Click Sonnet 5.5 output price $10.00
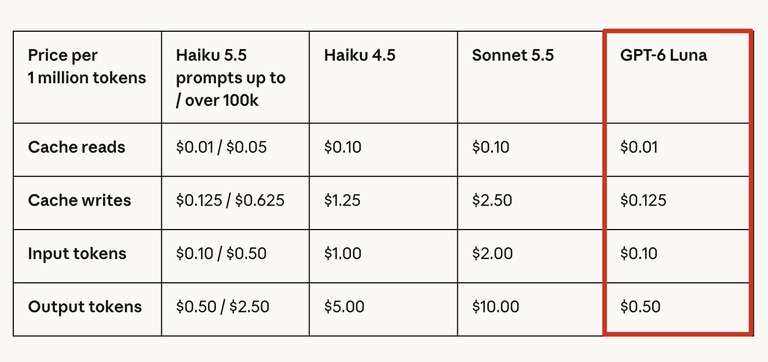The image size is (768, 362). [495, 307]
